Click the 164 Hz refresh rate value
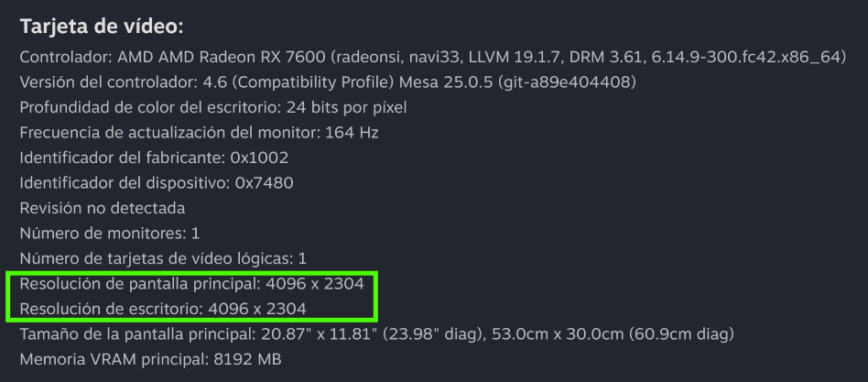 (353, 133)
